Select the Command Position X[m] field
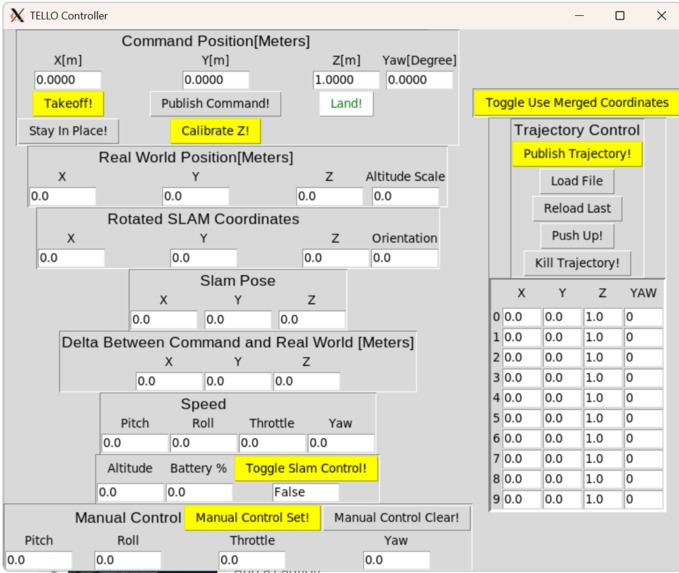The image size is (679, 573). click(68, 80)
